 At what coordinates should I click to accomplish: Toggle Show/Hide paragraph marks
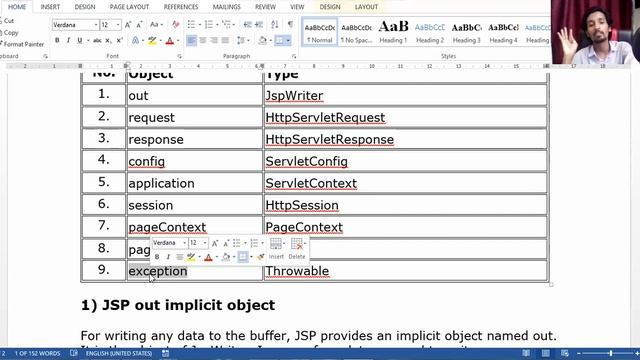click(x=290, y=24)
